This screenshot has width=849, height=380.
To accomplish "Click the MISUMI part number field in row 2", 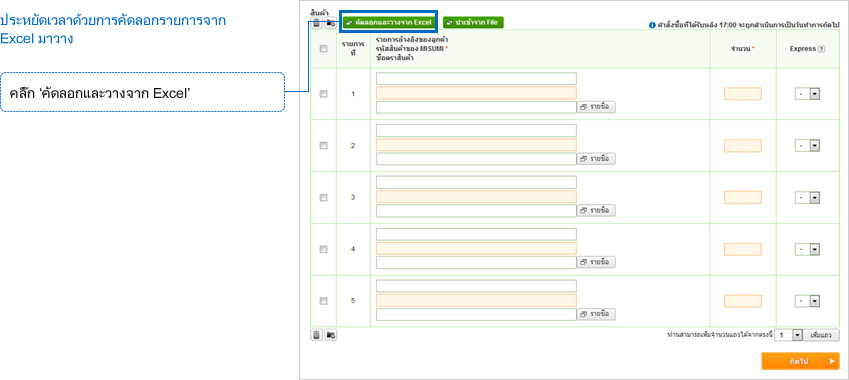I will click(x=476, y=145).
